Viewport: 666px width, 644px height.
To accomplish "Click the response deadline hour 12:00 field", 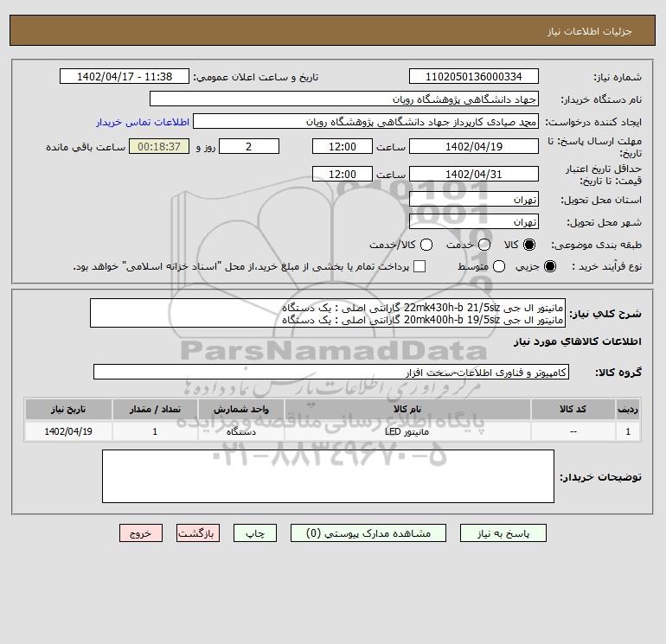I will tap(343, 146).
